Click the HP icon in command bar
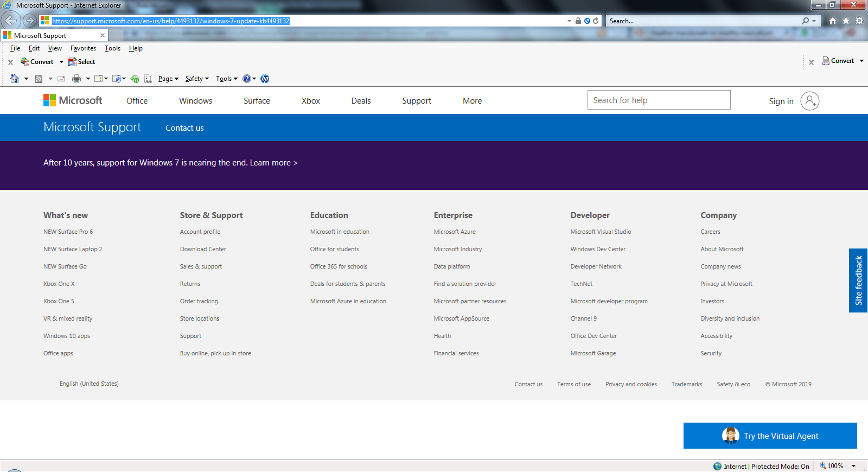This screenshot has height=472, width=868. 265,79
